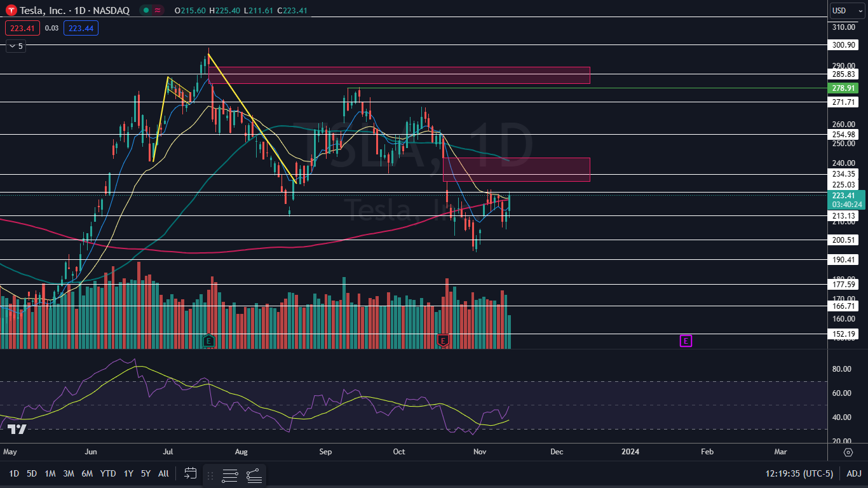Click the 200.51 price level label
The height and width of the screenshot is (488, 868).
(844, 240)
